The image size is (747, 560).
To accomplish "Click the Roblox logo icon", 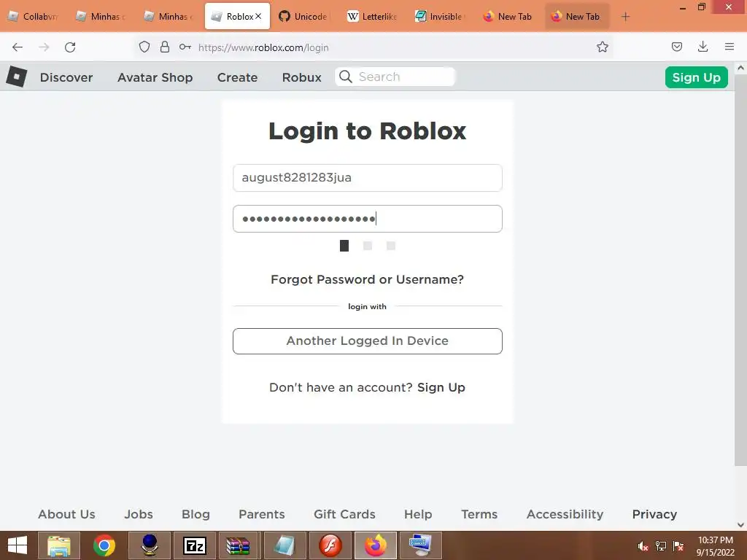I will (x=17, y=77).
